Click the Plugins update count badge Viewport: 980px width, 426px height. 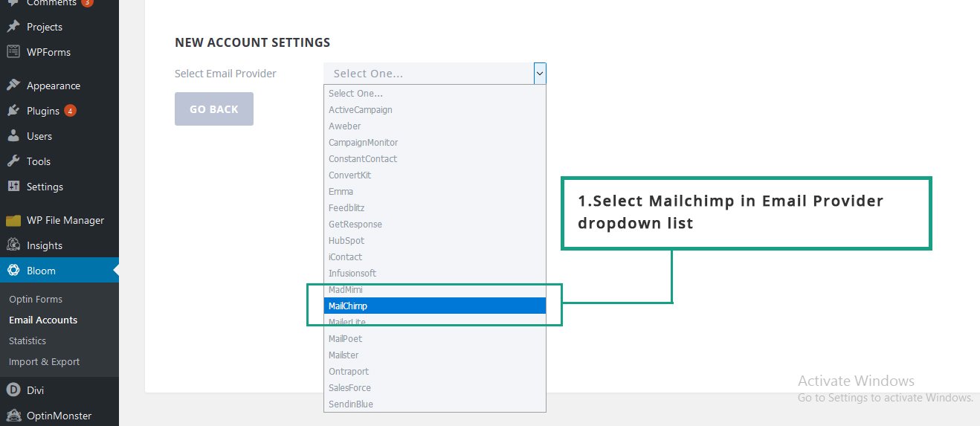pyautogui.click(x=70, y=111)
